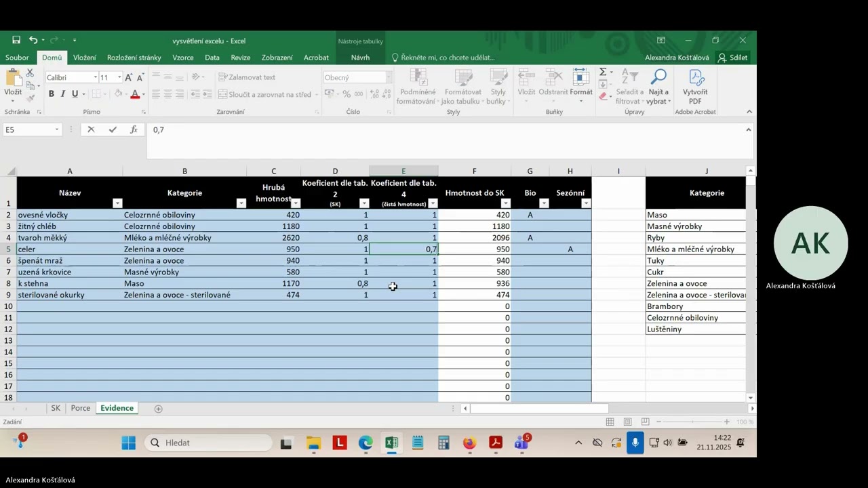Toggle bold formatting
Image resolution: width=868 pixels, height=488 pixels.
coord(51,94)
